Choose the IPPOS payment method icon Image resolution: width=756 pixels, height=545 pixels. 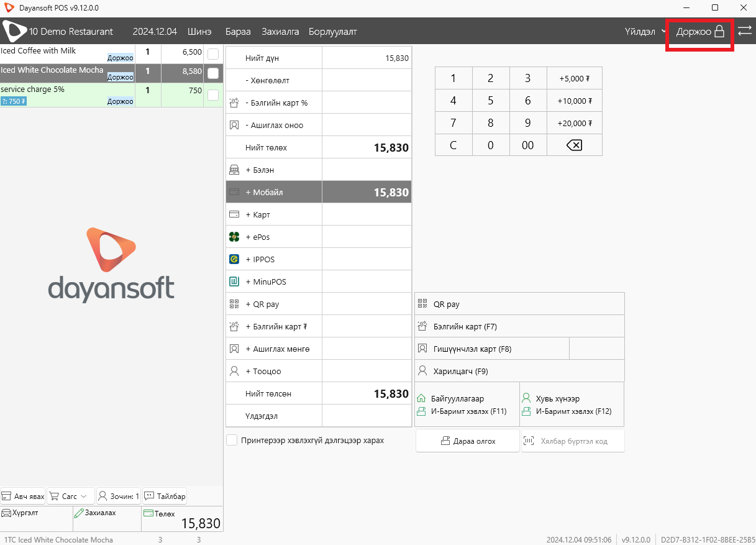click(x=234, y=259)
